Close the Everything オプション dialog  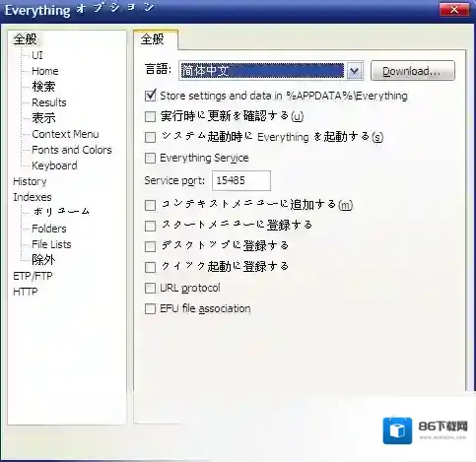pos(454,10)
